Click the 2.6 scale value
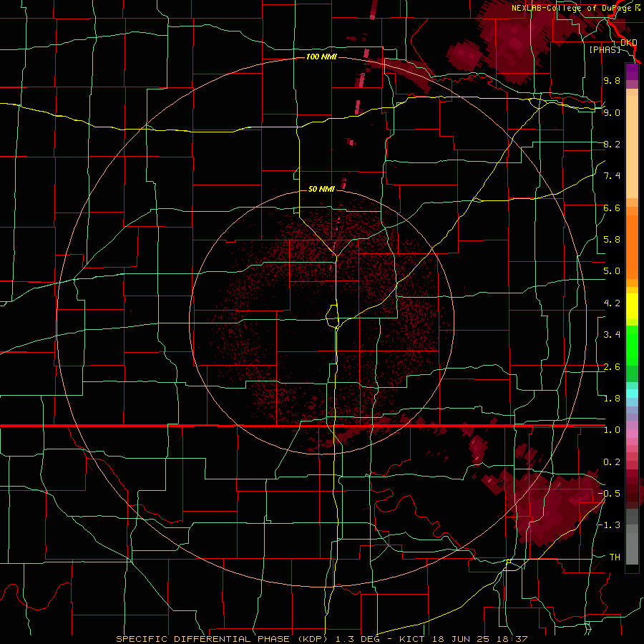 pyautogui.click(x=612, y=367)
